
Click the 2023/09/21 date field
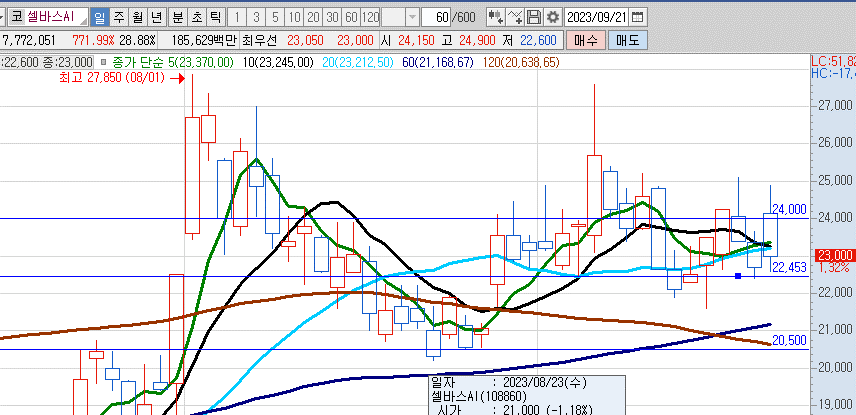coord(597,17)
